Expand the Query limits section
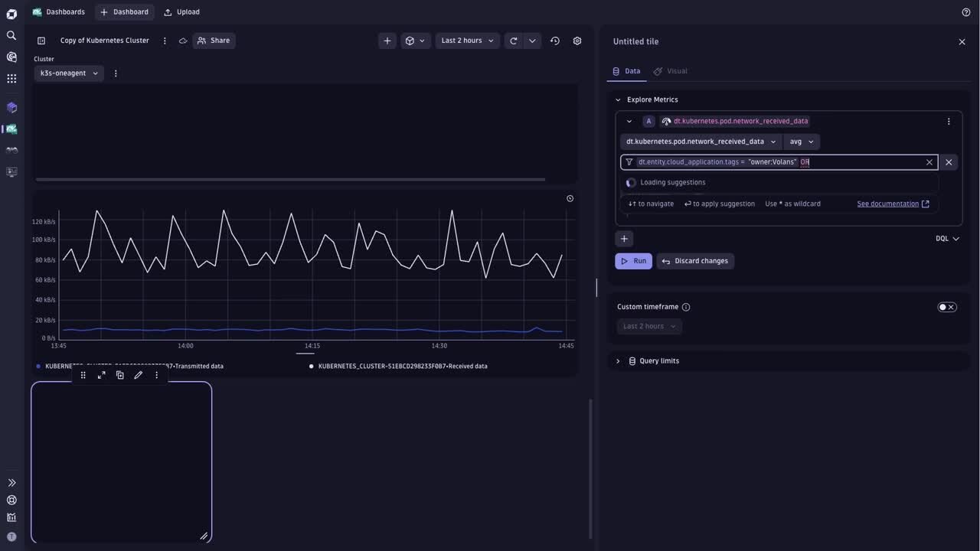Viewport: 980px width, 551px height. coord(619,361)
